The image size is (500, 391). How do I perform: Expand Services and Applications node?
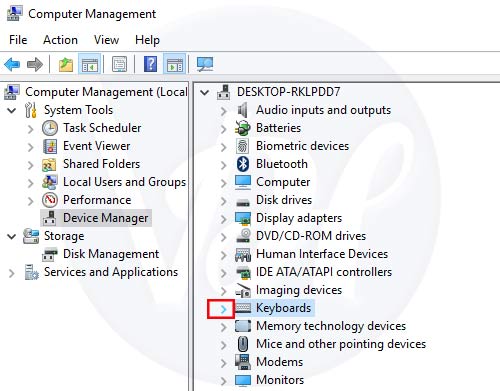click(x=12, y=273)
